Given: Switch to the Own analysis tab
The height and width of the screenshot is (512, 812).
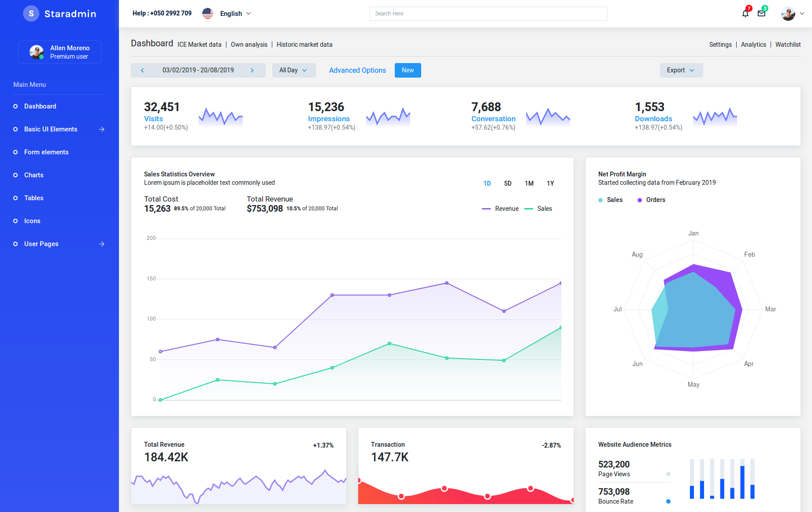Looking at the screenshot, I should point(249,45).
